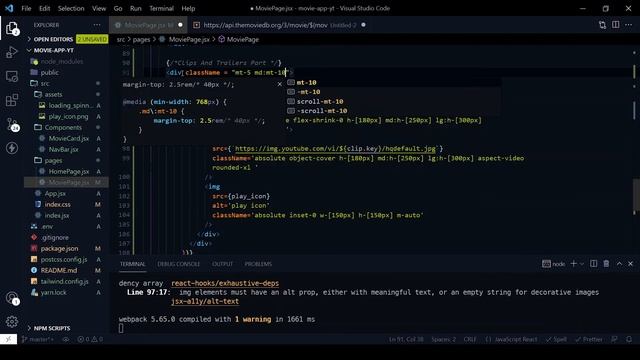Close the CSS hover preview popup
Viewport: 640px width, 360px height.
280,84
